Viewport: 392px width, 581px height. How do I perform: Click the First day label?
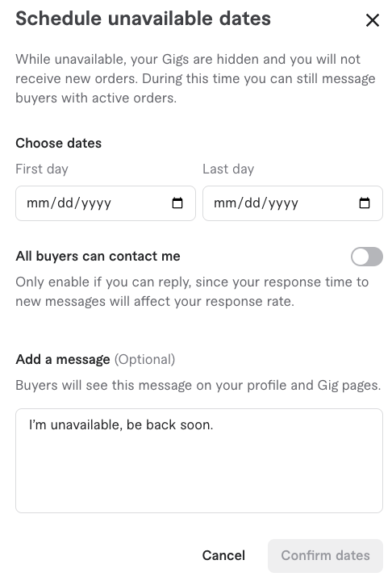(42, 169)
